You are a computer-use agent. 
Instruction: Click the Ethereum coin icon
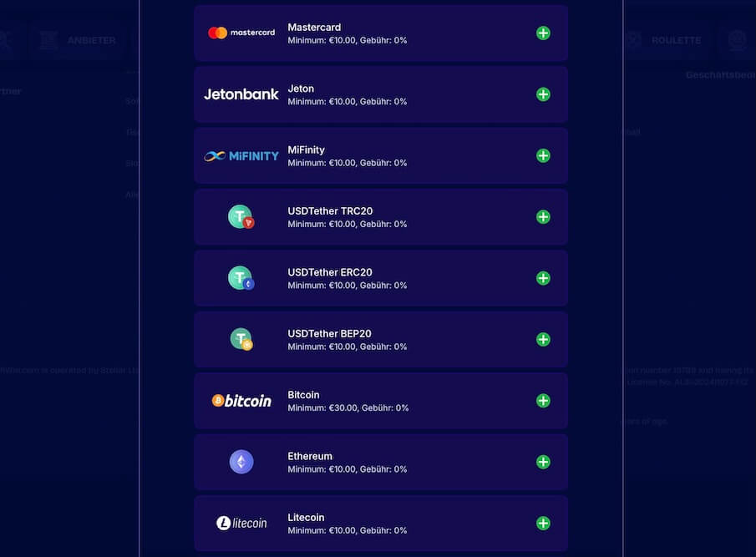click(x=241, y=462)
